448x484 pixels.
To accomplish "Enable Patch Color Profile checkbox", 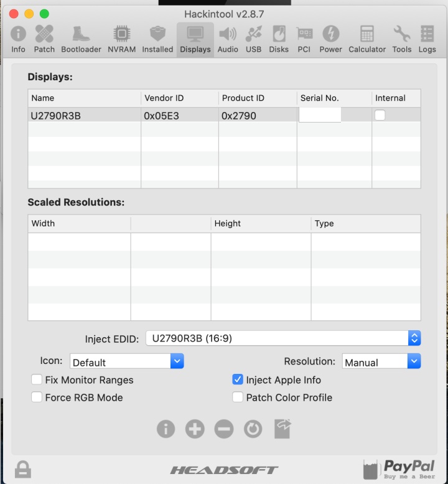I will click(238, 397).
